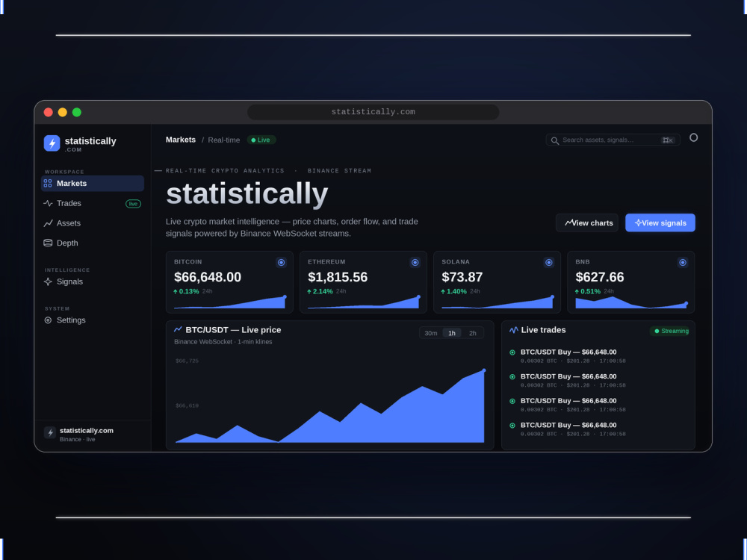Viewport: 747px width, 560px height.
Task: Click the live badge next to Trades
Action: pos(133,204)
